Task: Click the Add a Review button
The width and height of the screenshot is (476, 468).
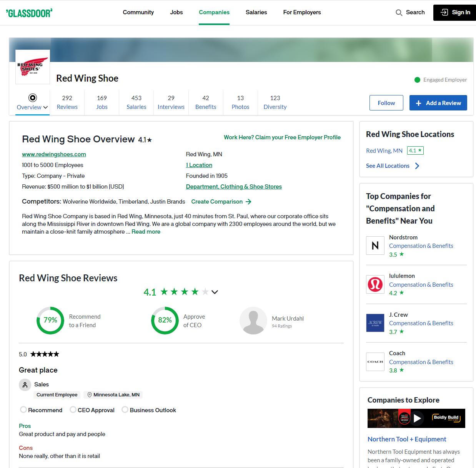Action: pos(438,103)
